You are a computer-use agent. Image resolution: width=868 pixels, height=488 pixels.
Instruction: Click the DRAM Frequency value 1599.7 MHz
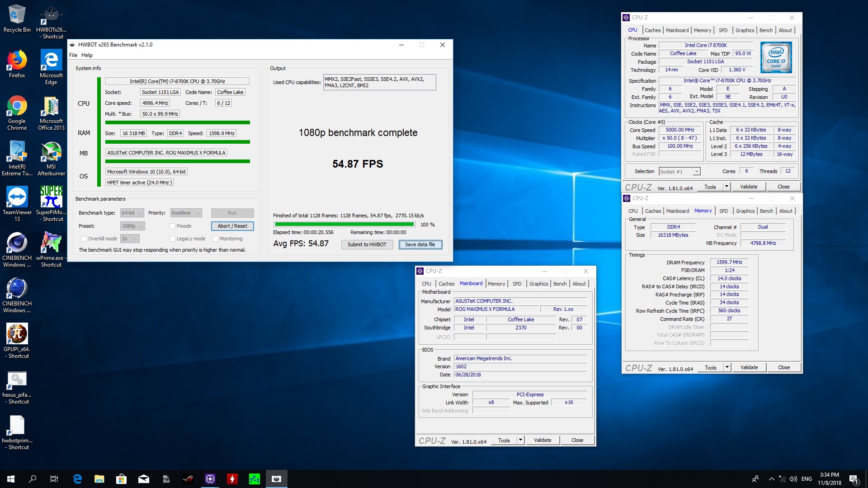pyautogui.click(x=729, y=262)
